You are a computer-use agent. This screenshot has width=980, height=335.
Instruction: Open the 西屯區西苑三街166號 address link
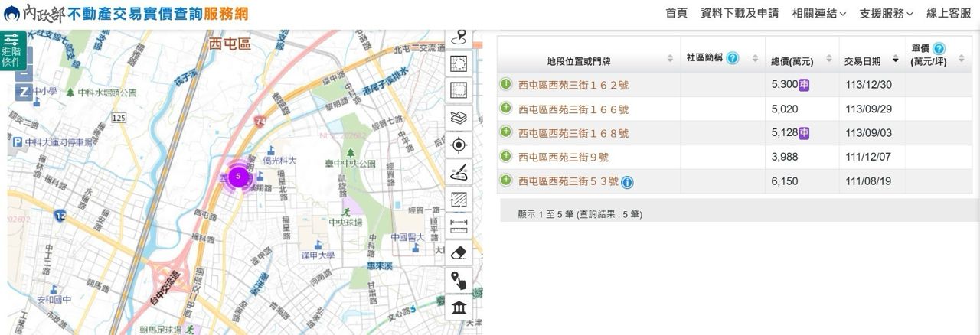pos(573,109)
